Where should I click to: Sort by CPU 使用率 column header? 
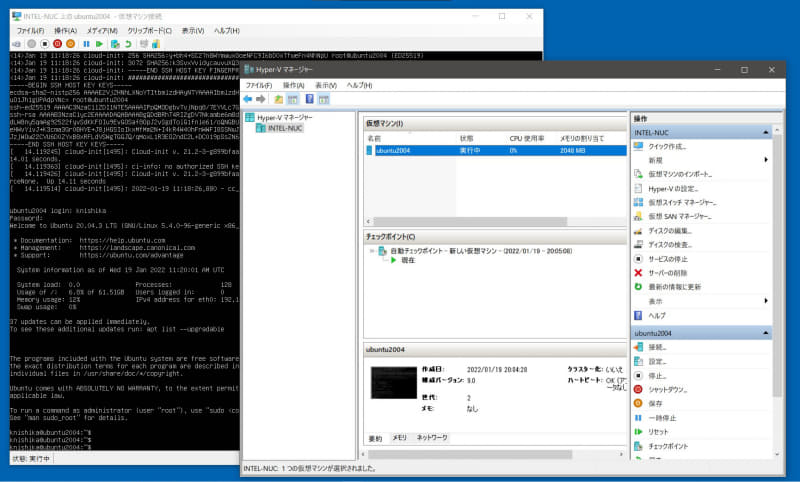click(x=527, y=138)
